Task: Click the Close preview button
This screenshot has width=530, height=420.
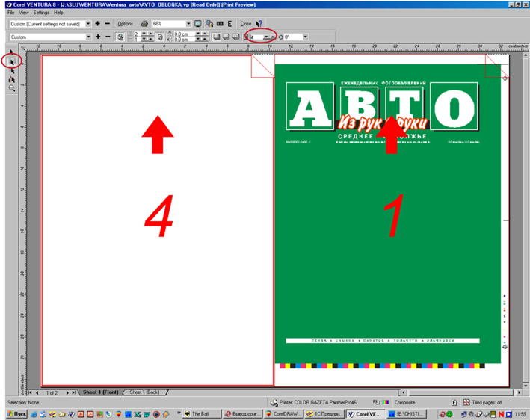Action: click(x=246, y=24)
